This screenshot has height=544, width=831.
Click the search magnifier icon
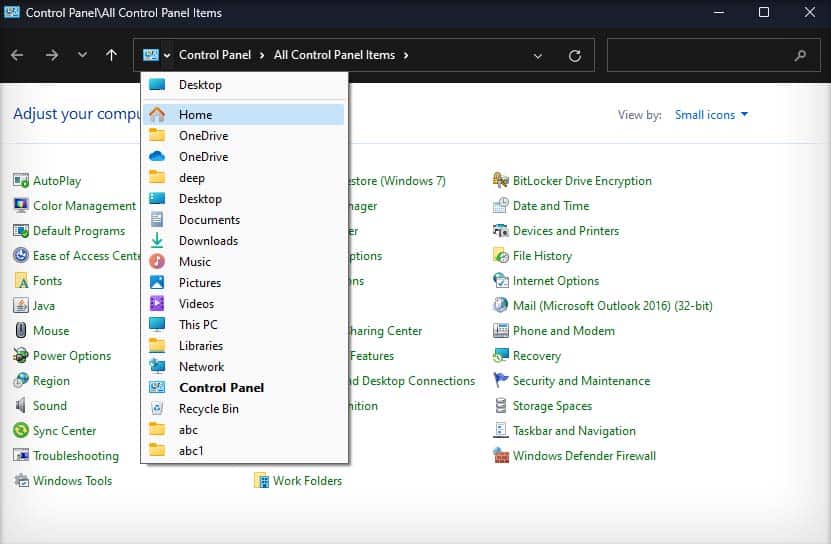[x=800, y=55]
